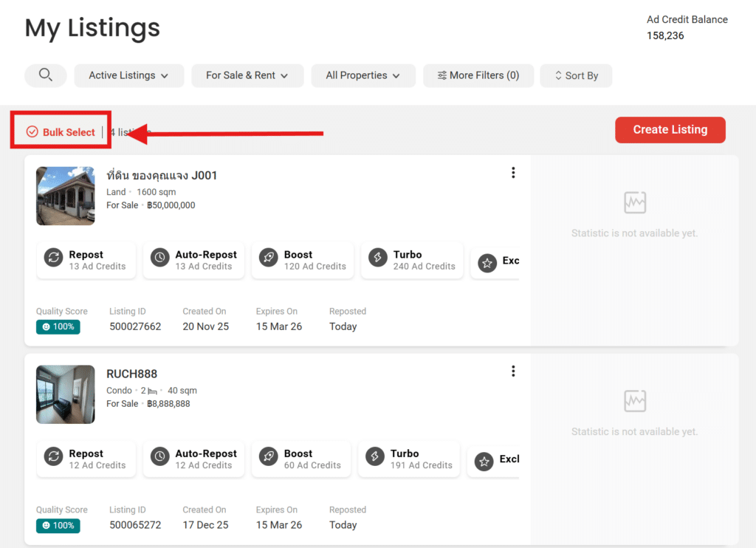This screenshot has height=548, width=756.
Task: Select Boost for 120 Ad Credits
Action: click(303, 261)
